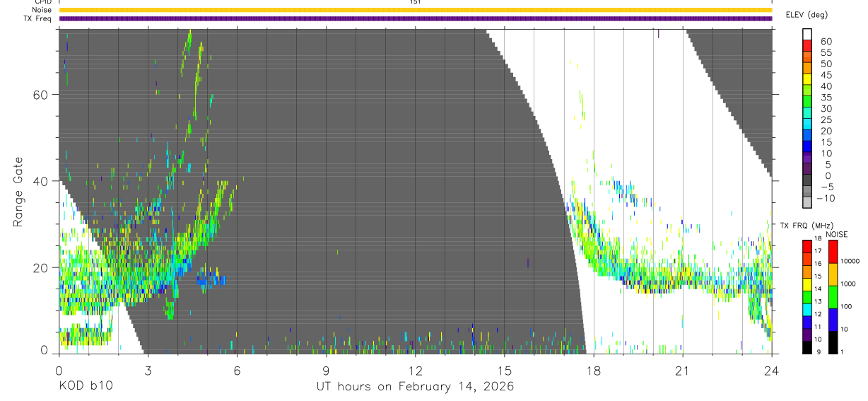
Task: Click the 'NOISE' legend title above the noise colorbar
Action: [x=837, y=234]
